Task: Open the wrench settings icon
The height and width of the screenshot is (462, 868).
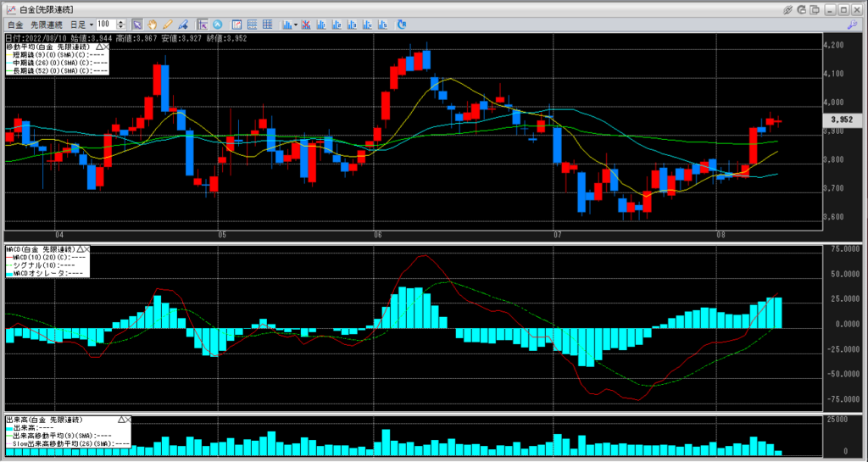Action: pyautogui.click(x=853, y=25)
